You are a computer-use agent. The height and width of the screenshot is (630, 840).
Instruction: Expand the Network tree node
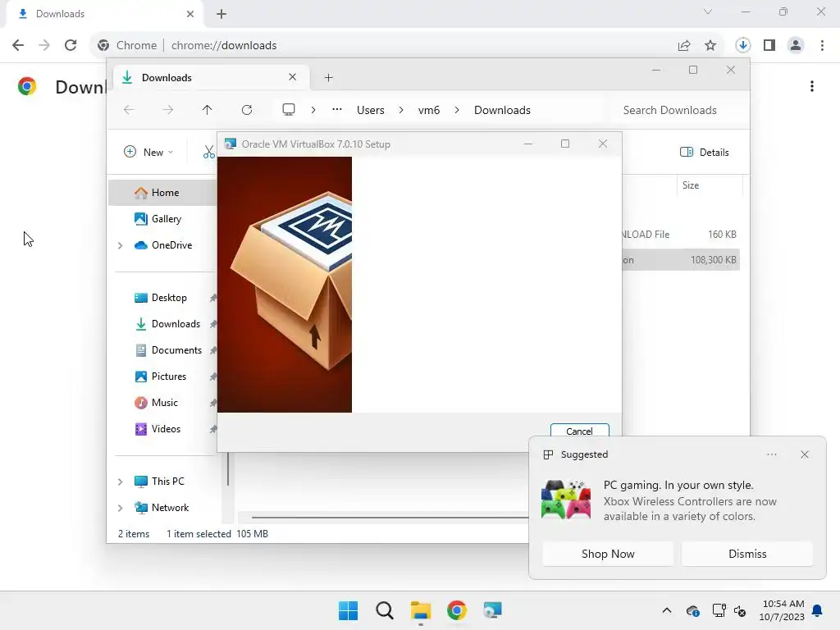pos(120,508)
